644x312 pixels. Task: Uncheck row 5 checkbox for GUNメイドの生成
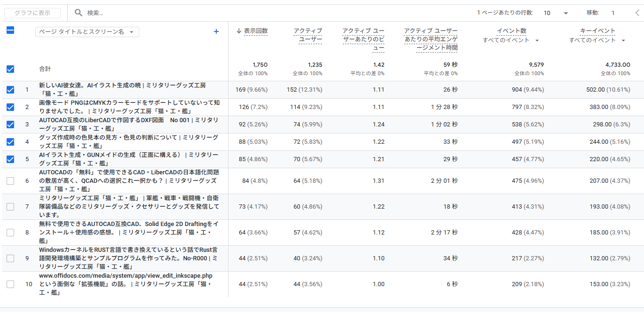(x=10, y=159)
